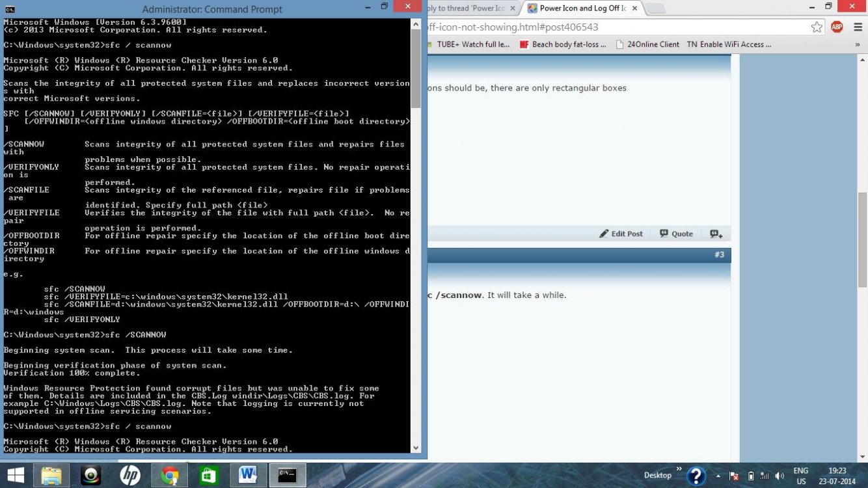
Task: Click the 'Administrator: Command Prompt' title bar
Action: [x=212, y=9]
